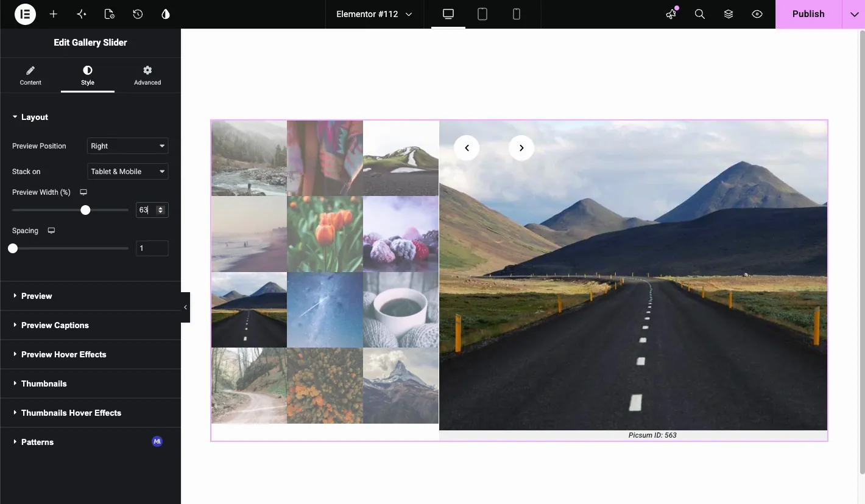This screenshot has height=504, width=865.
Task: Expand the Preview section
Action: pos(91,296)
